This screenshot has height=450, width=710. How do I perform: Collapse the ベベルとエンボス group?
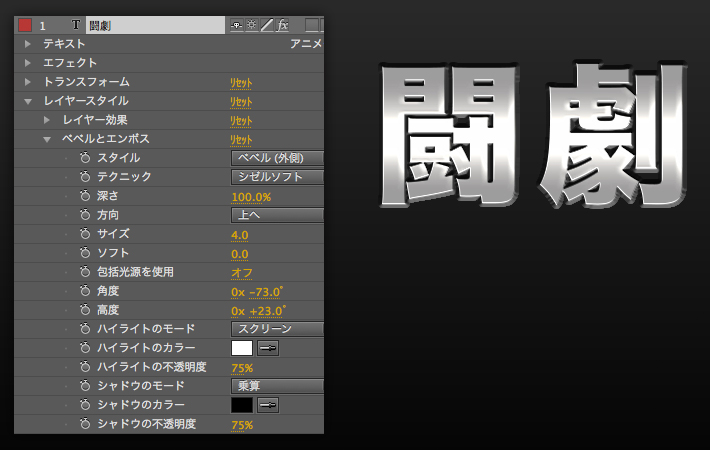47,139
